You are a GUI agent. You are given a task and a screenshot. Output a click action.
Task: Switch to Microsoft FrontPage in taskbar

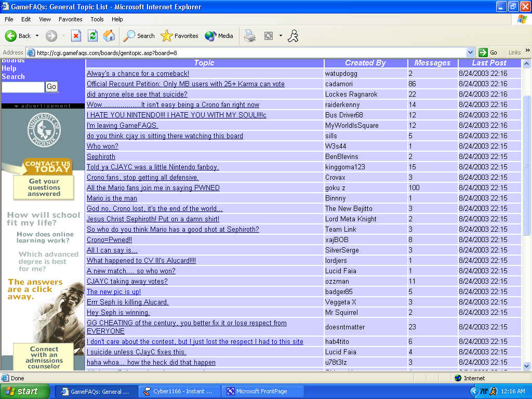point(262,392)
